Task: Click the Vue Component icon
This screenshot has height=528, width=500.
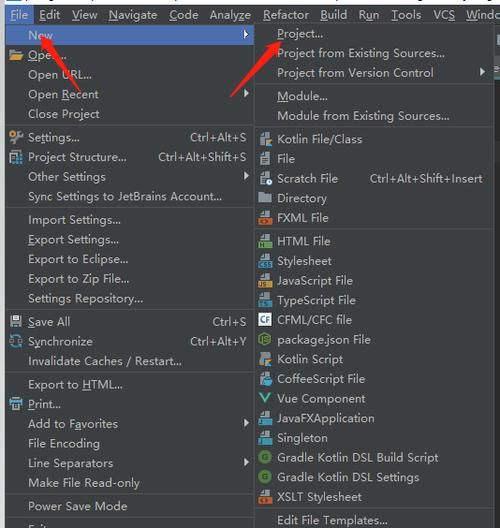Action: [x=265, y=398]
